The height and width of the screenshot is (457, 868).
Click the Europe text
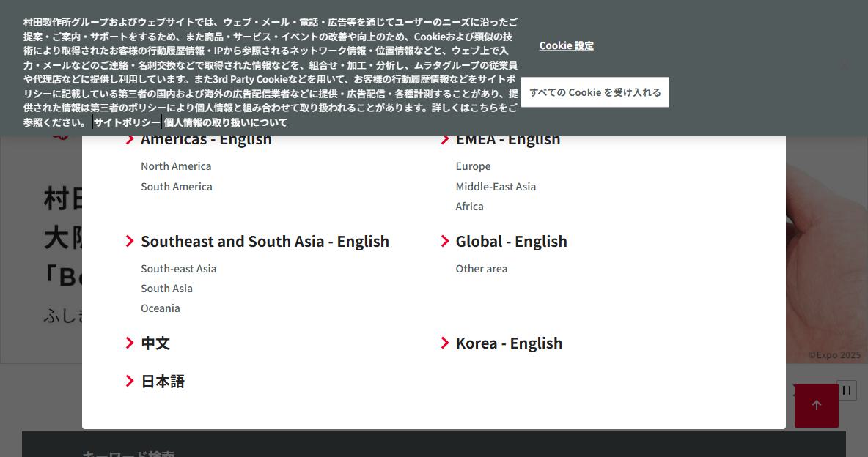click(x=473, y=166)
